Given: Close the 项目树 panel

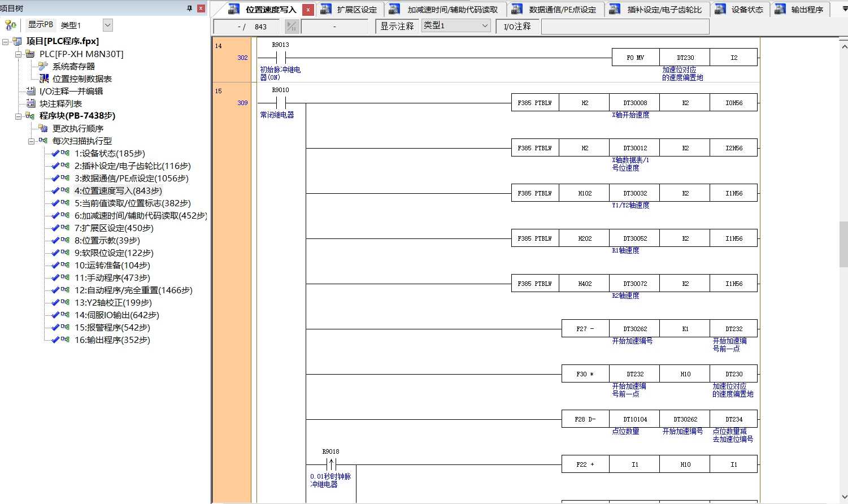Looking at the screenshot, I should [201, 8].
